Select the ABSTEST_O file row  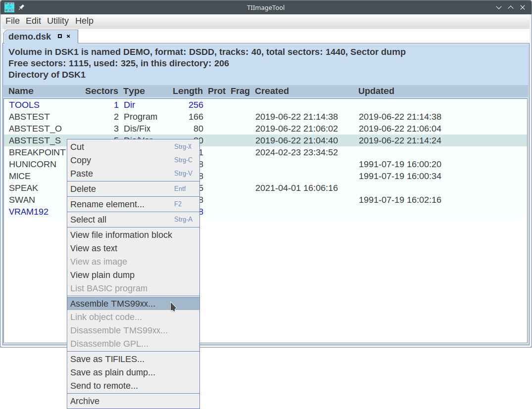pos(35,129)
